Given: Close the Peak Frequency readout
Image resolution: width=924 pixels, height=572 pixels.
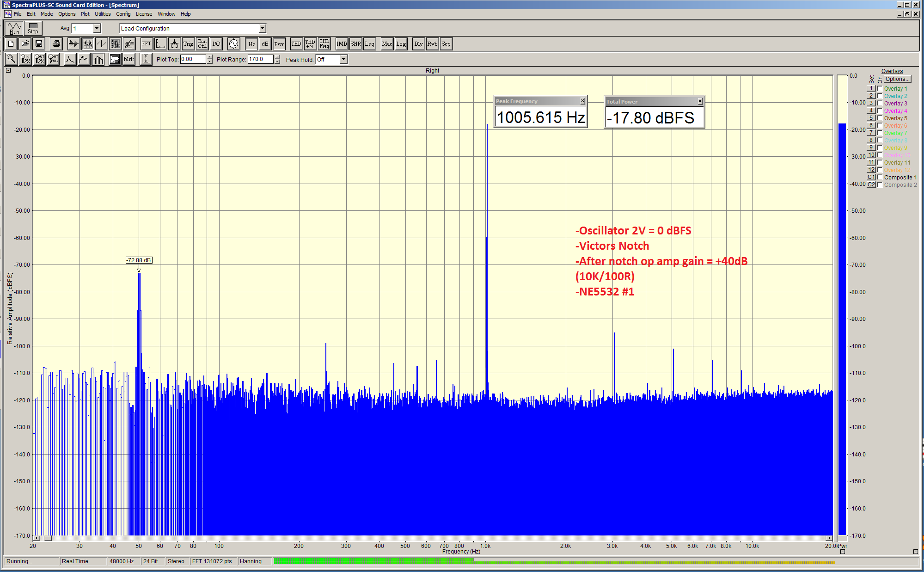Looking at the screenshot, I should [583, 101].
